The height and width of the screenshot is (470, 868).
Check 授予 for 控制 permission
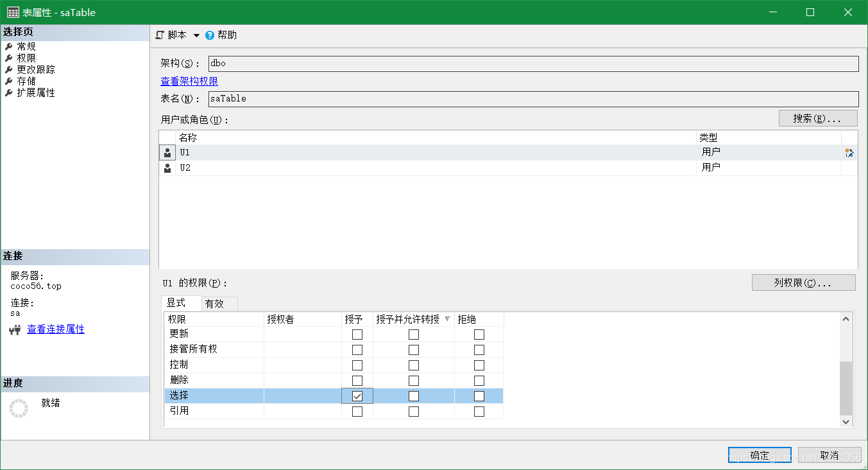tap(357, 365)
